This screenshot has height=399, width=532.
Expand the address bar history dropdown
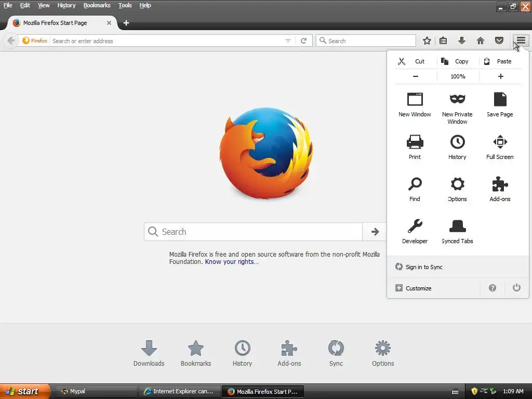point(288,41)
